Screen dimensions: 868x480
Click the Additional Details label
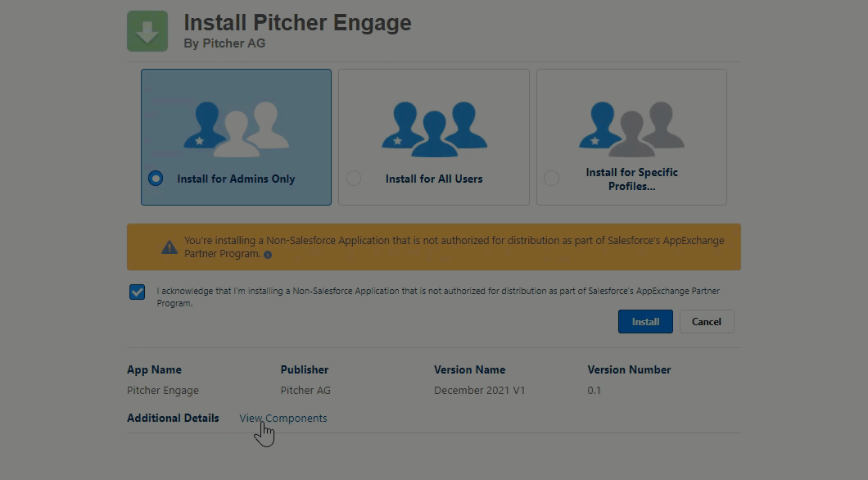173,419
